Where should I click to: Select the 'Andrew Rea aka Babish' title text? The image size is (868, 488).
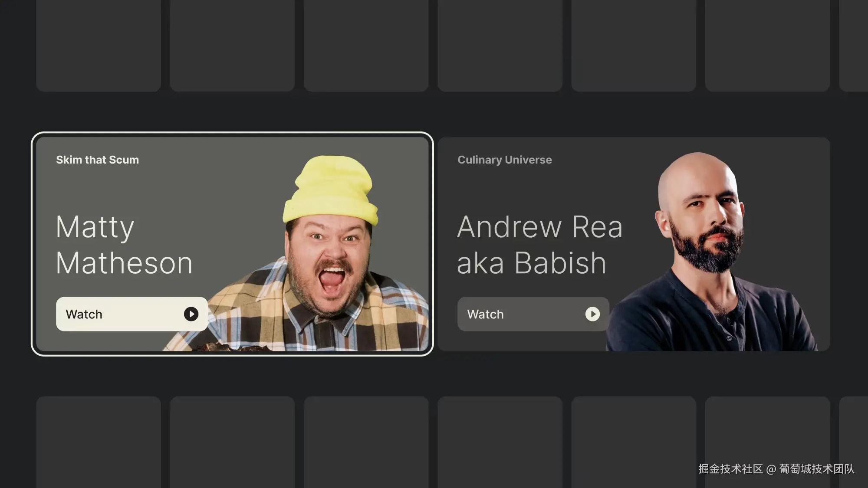pyautogui.click(x=539, y=245)
